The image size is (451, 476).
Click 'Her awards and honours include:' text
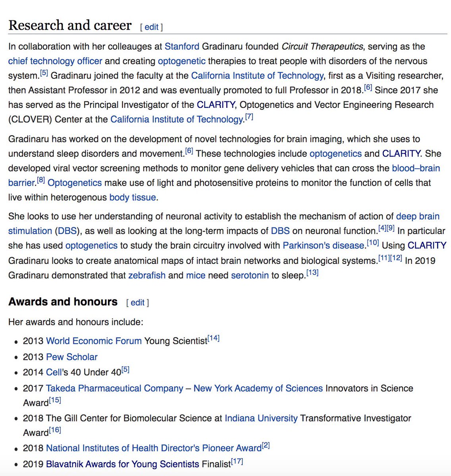tap(76, 322)
